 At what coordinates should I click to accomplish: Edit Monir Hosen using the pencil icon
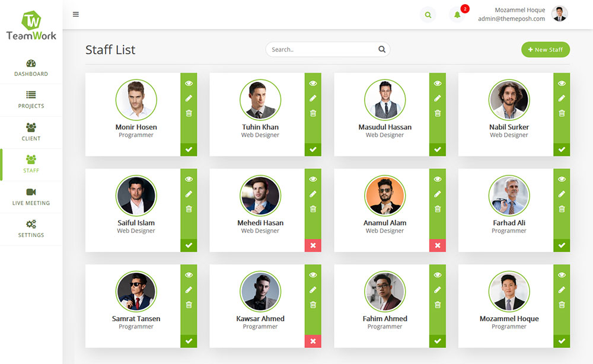pos(189,98)
